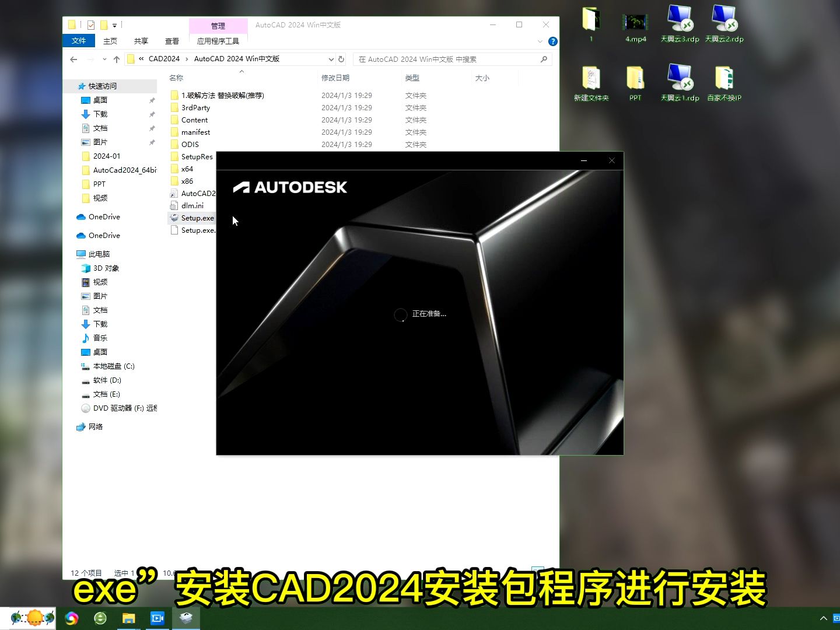
Task: Expand the ribbon chevron in Explorer
Action: [540, 41]
